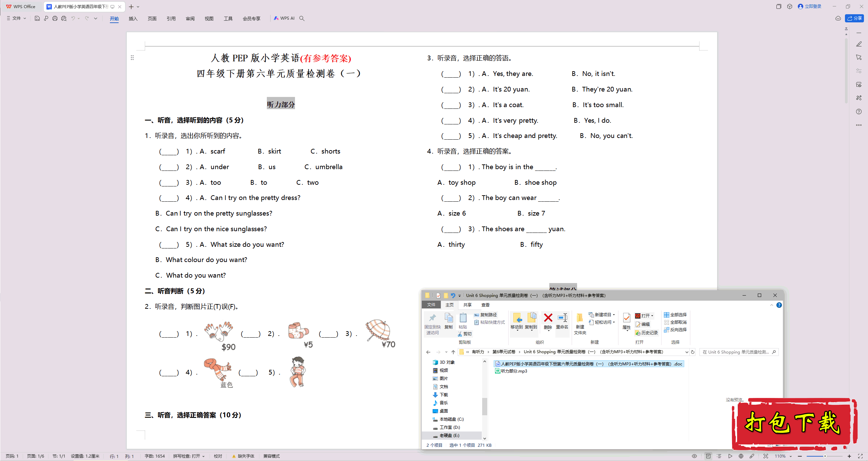Click the zoom out minus button

pos(800,456)
